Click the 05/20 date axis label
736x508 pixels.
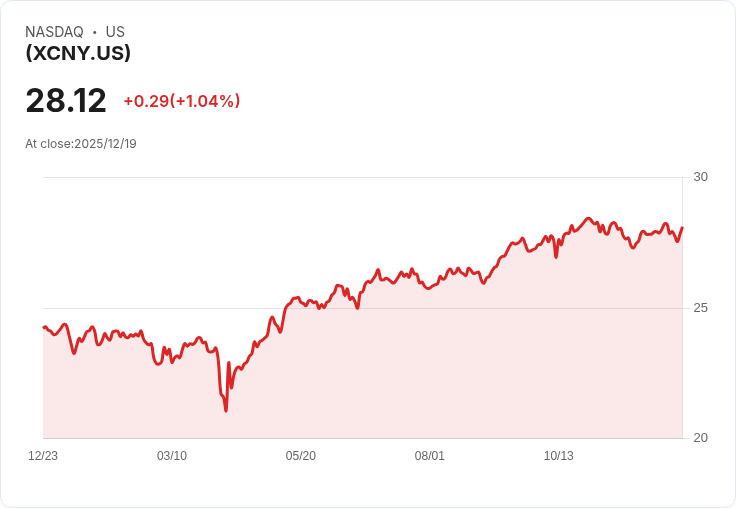[300, 456]
